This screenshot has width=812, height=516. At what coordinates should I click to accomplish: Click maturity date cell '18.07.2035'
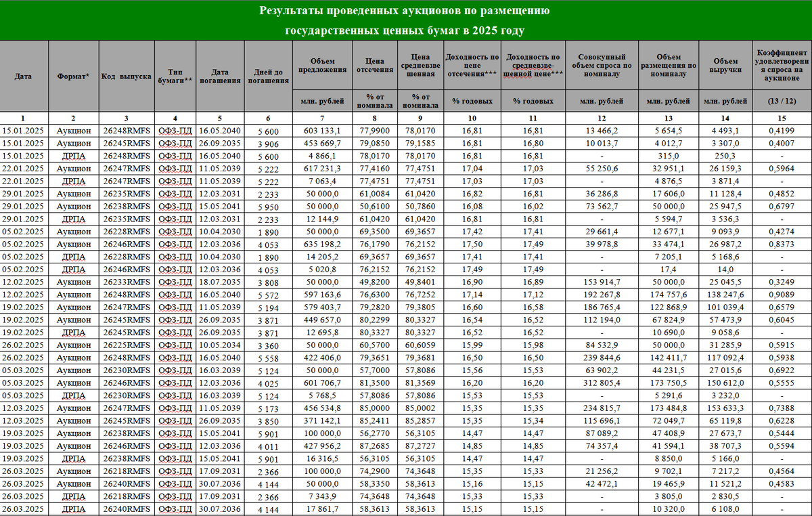(221, 282)
